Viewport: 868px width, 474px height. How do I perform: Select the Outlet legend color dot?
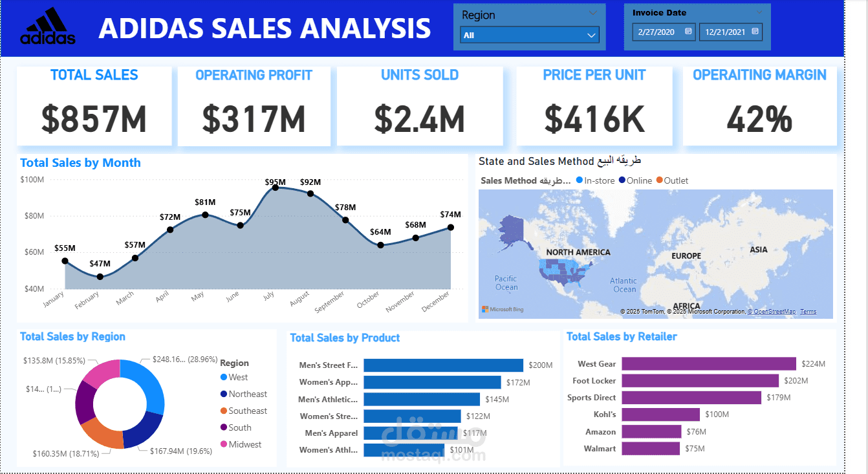pyautogui.click(x=660, y=180)
